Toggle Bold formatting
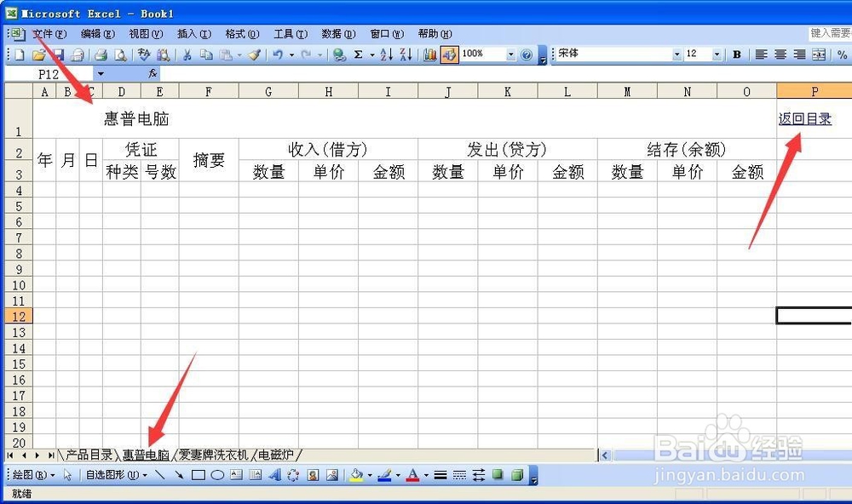Screen dimensions: 852x504 pos(737,54)
